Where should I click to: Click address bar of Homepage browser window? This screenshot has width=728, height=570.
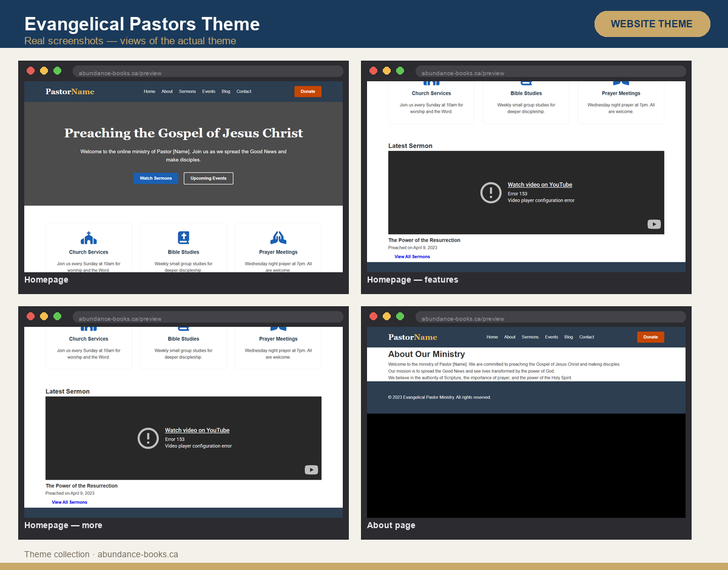pyautogui.click(x=208, y=72)
